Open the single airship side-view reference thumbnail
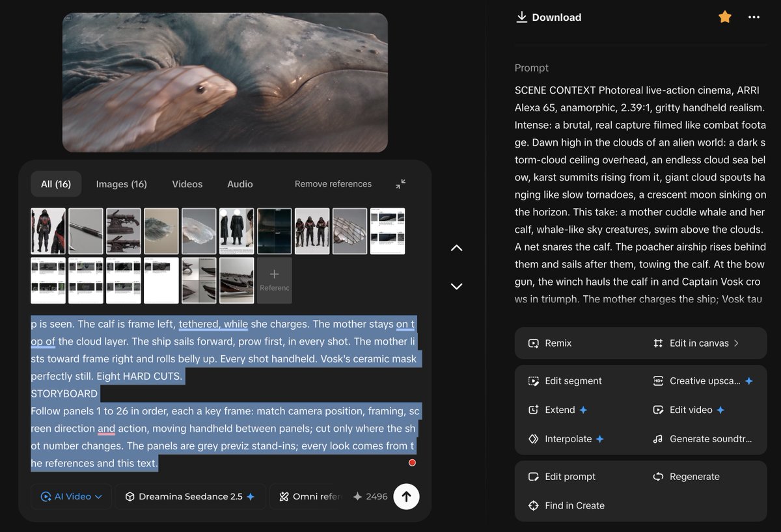This screenshot has width=781, height=532. [237, 280]
